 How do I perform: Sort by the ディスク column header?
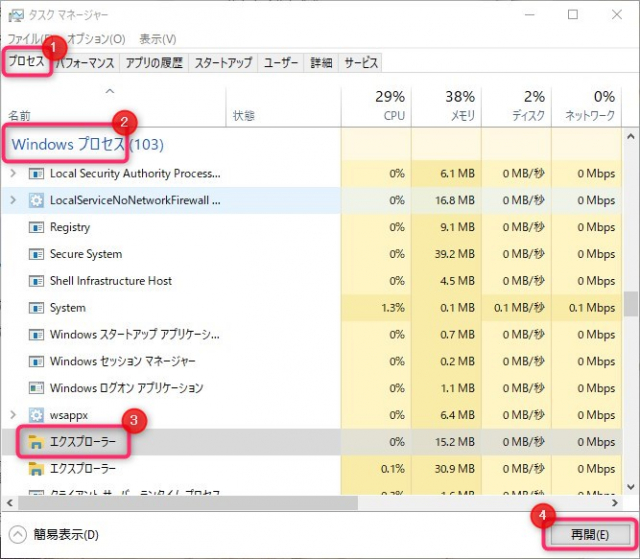pos(516,106)
